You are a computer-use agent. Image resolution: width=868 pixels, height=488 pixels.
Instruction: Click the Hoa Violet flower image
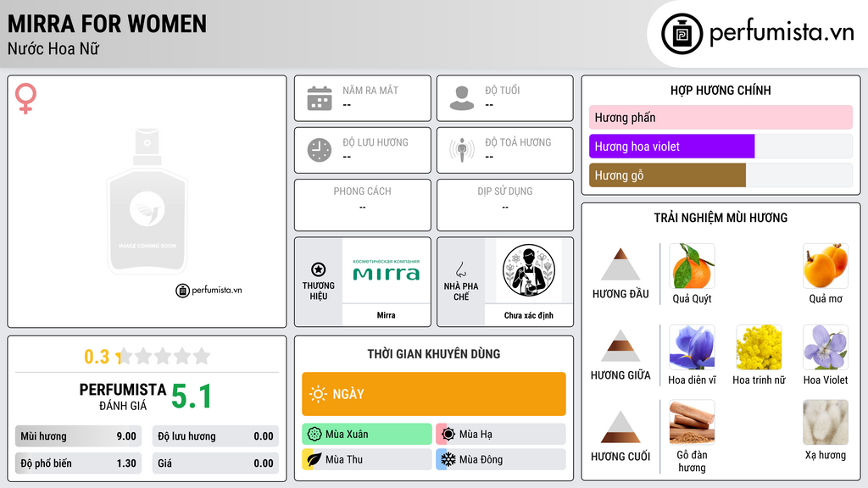[x=826, y=347]
